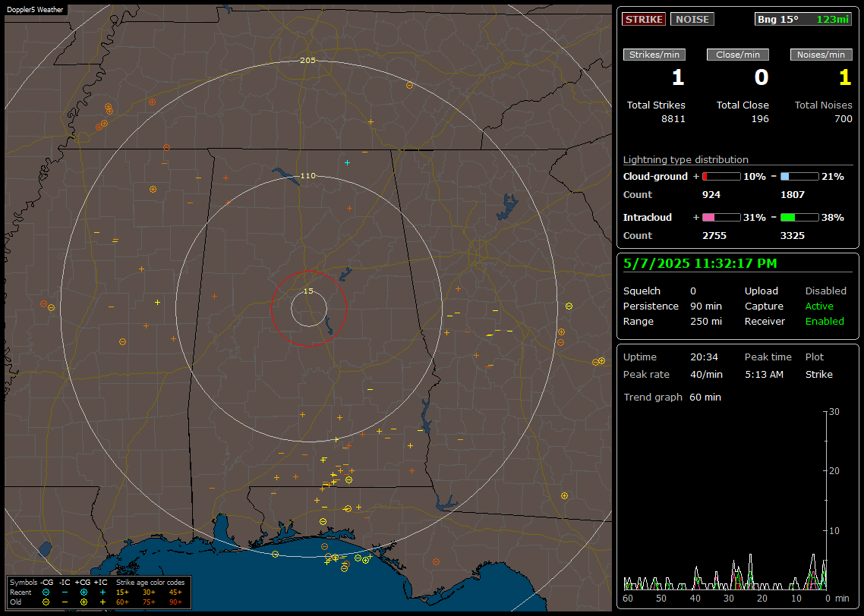The width and height of the screenshot is (864, 616).
Task: Click the Total Strikes value 8811
Action: tap(673, 119)
